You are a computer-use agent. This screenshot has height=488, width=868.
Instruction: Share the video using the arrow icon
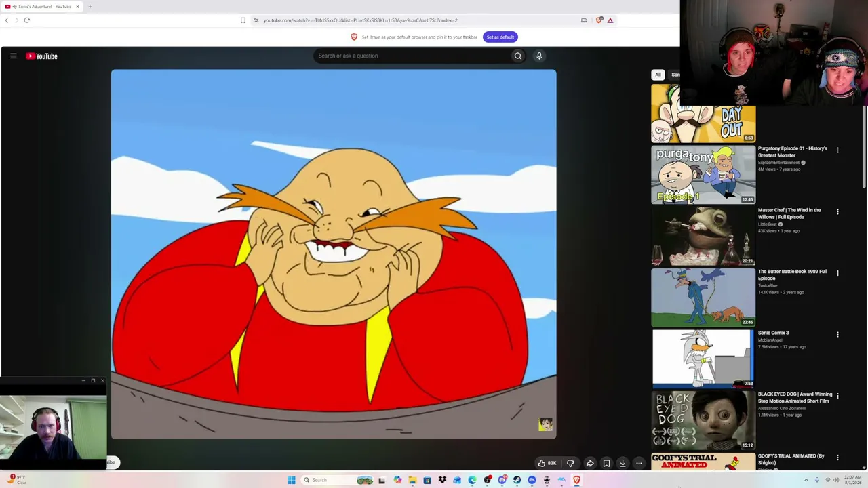coord(590,464)
